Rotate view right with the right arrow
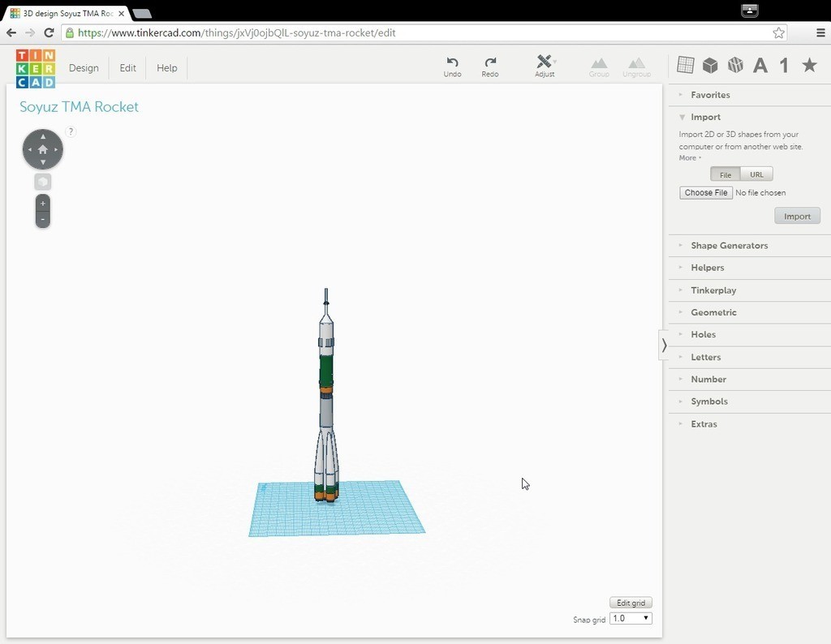This screenshot has width=831, height=644. tap(56, 149)
